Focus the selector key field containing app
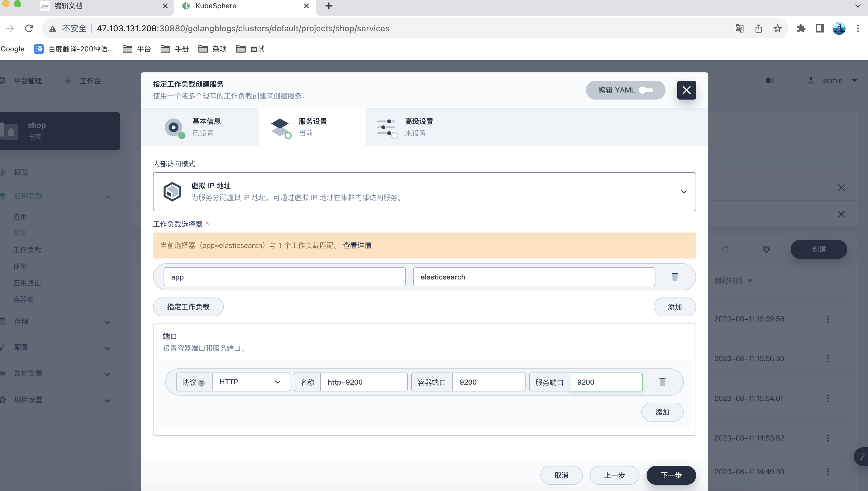This screenshot has width=868, height=491. 284,277
